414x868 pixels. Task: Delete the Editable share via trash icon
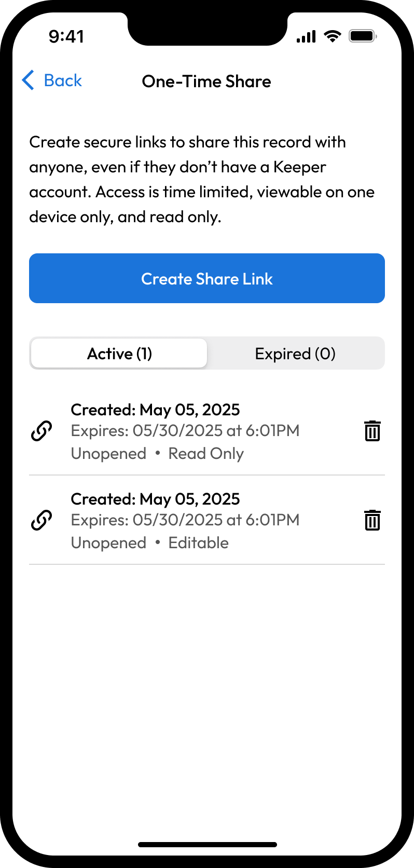372,520
